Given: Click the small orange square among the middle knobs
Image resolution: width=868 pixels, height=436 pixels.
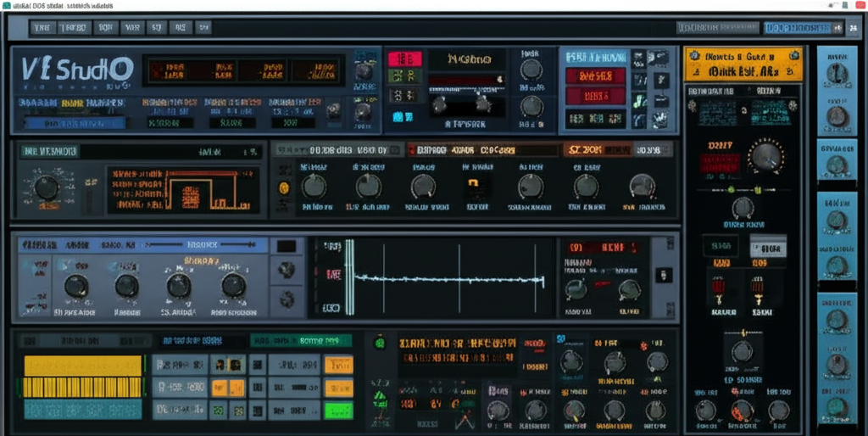Looking at the screenshot, I should click(475, 182).
